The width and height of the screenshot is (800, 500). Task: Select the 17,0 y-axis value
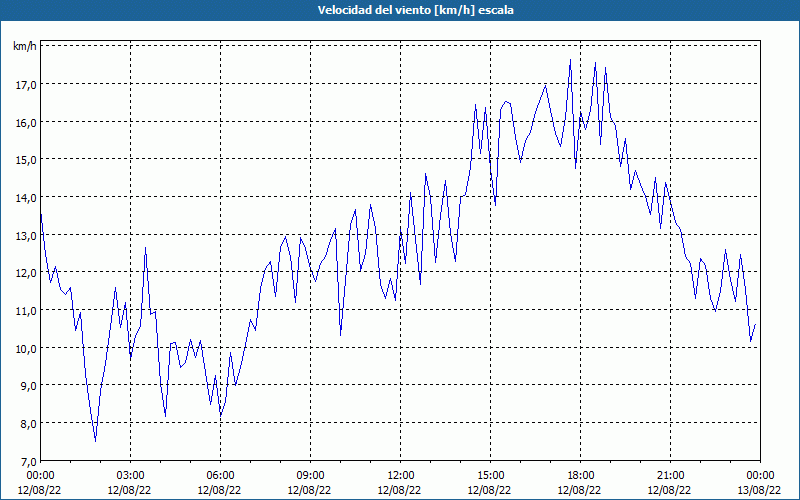pos(26,84)
